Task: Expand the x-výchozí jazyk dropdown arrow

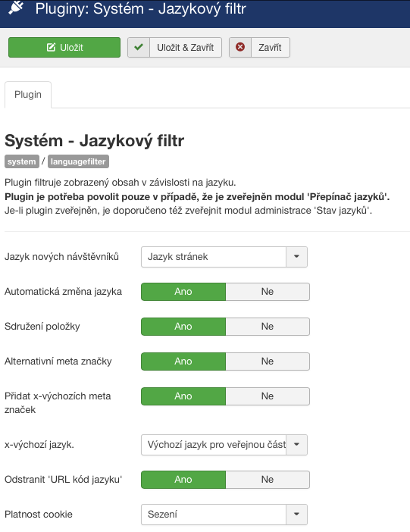Action: tap(296, 444)
